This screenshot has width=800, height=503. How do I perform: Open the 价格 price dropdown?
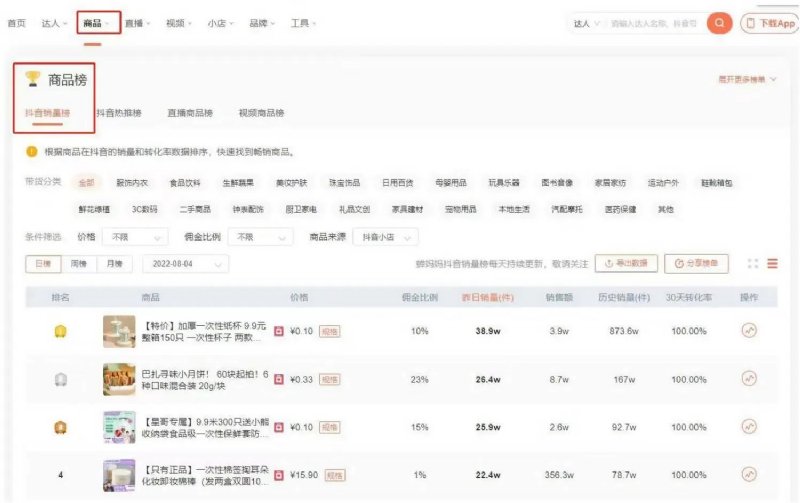click(135, 237)
